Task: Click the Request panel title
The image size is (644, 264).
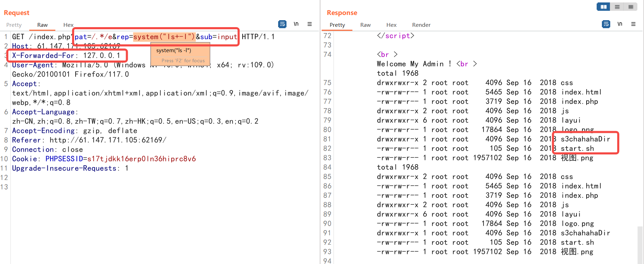Action: pos(17,13)
